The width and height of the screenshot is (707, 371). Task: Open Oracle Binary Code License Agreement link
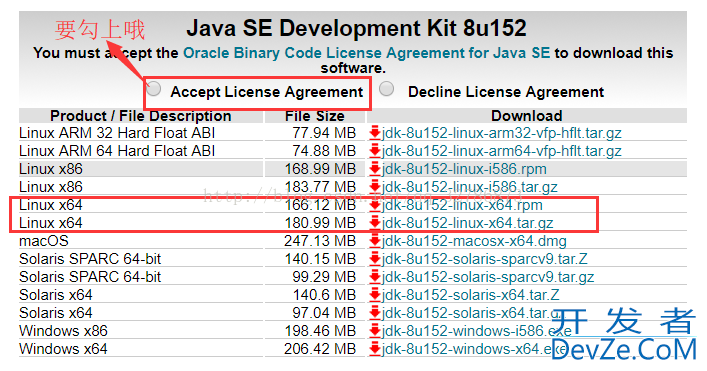(x=366, y=53)
